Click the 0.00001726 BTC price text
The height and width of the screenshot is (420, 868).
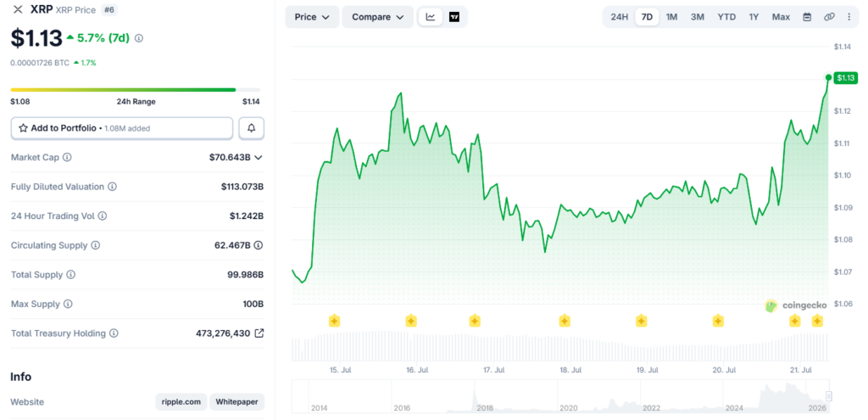[40, 63]
